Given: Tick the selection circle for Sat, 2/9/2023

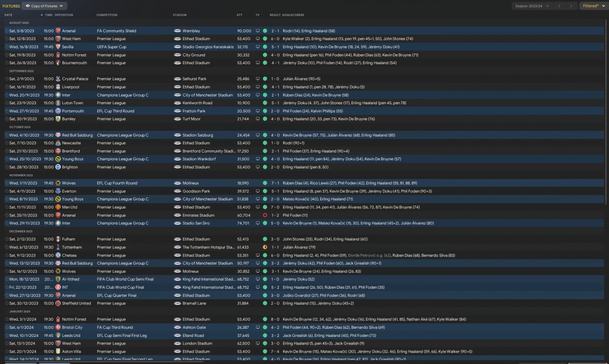Looking at the screenshot, I should tap(7, 79).
